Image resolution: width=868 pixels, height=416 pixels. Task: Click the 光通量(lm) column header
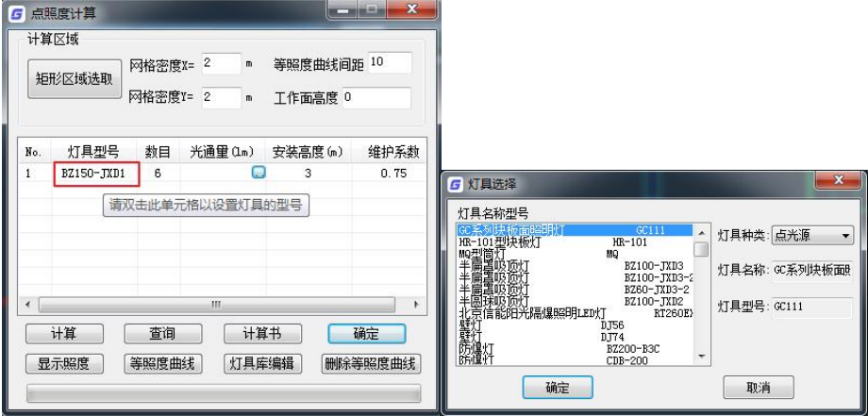click(222, 152)
